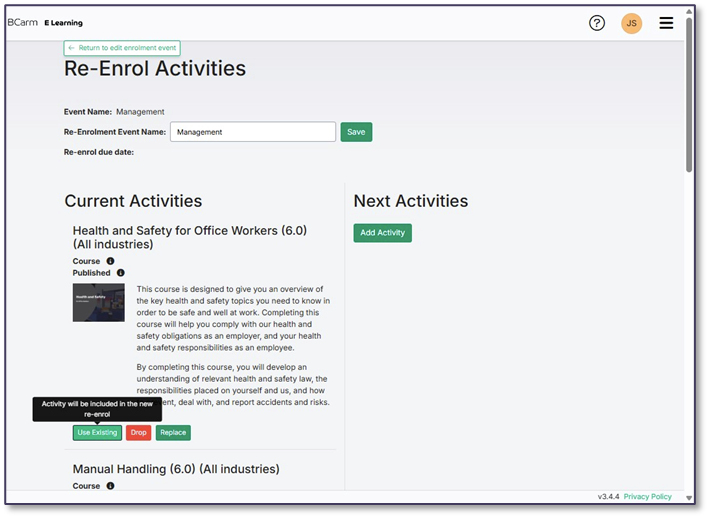Click the Add Activity button
Image resolution: width=709 pixels, height=518 pixels.
point(382,233)
